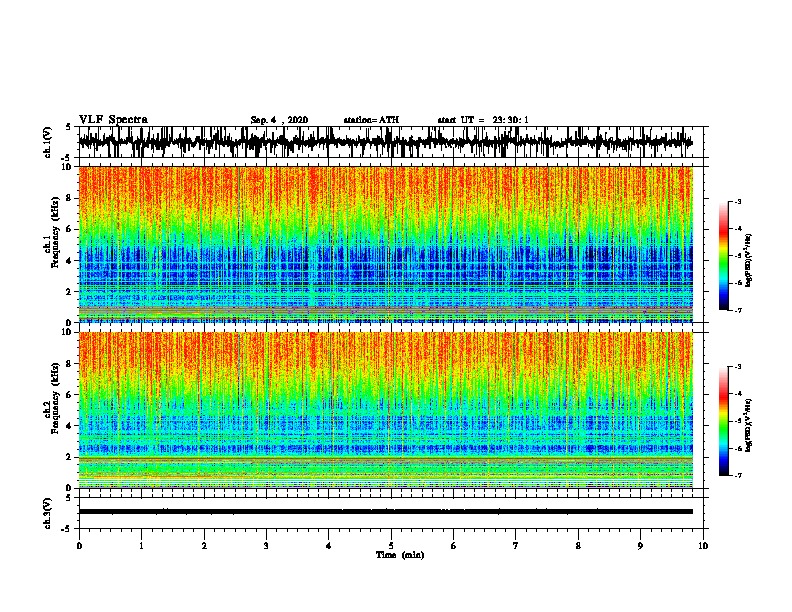Click the "Time (min)" axis label

(400, 555)
